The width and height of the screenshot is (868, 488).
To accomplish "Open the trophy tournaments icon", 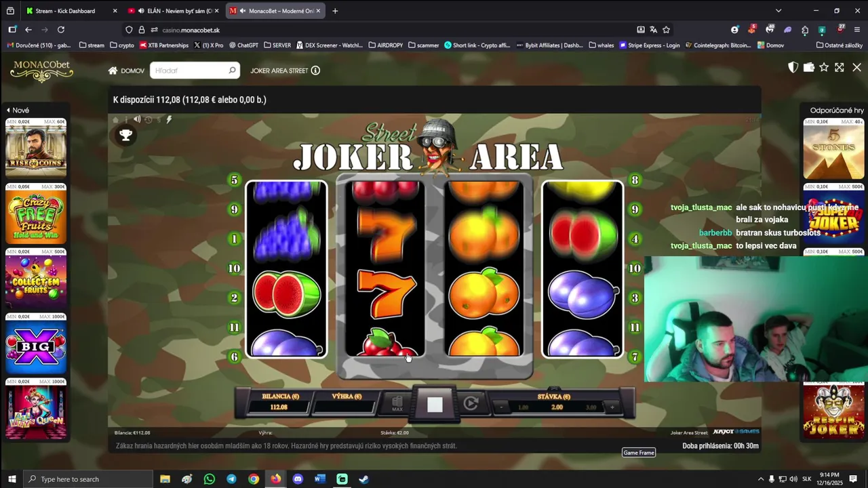I will pos(125,135).
